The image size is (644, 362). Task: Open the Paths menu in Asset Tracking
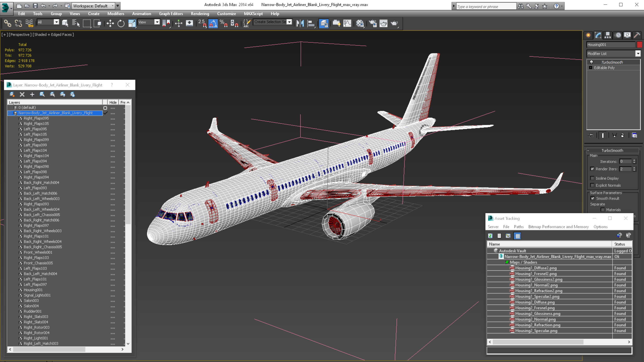tap(519, 227)
